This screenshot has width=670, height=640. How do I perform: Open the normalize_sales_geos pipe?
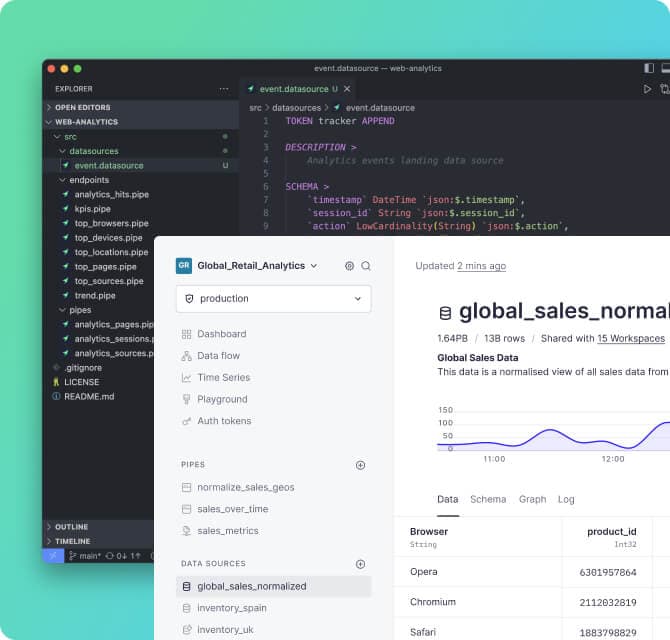click(x=246, y=487)
